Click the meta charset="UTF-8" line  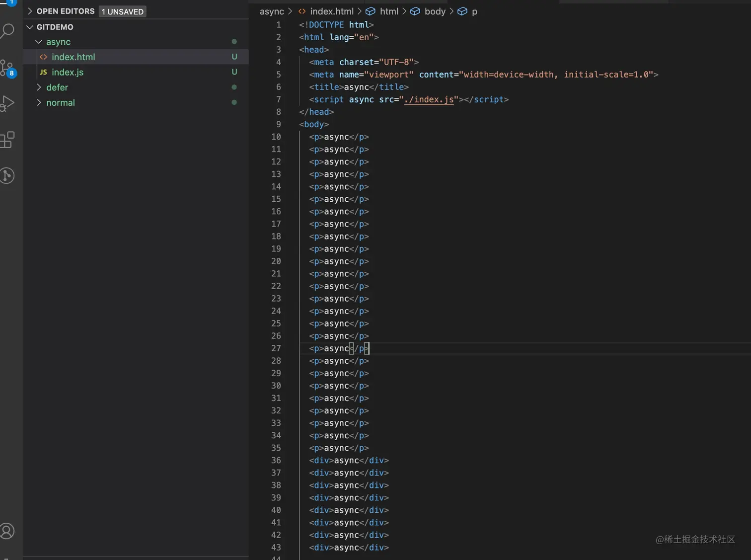coord(364,62)
